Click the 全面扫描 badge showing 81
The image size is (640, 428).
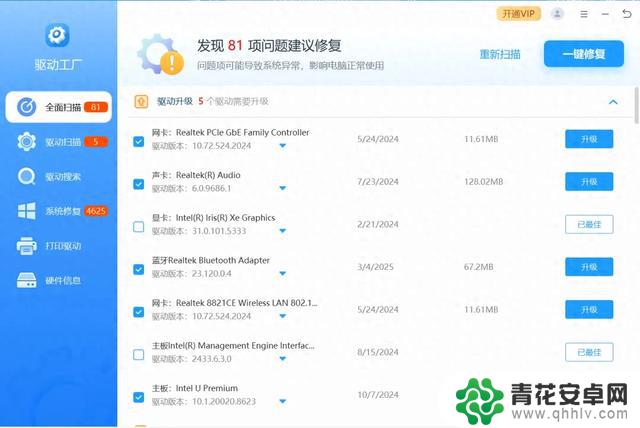96,107
